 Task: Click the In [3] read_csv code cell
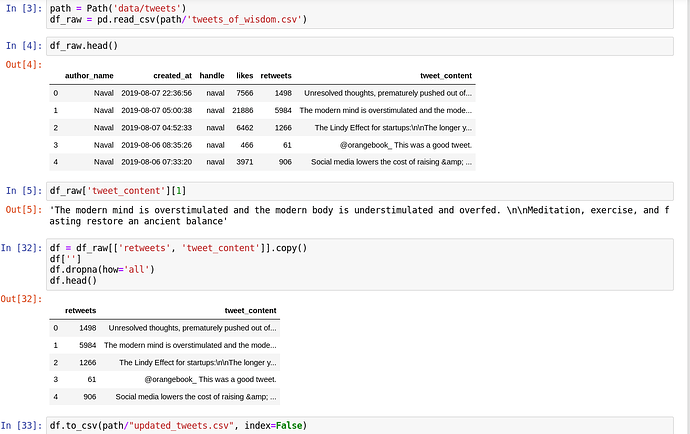point(360,14)
